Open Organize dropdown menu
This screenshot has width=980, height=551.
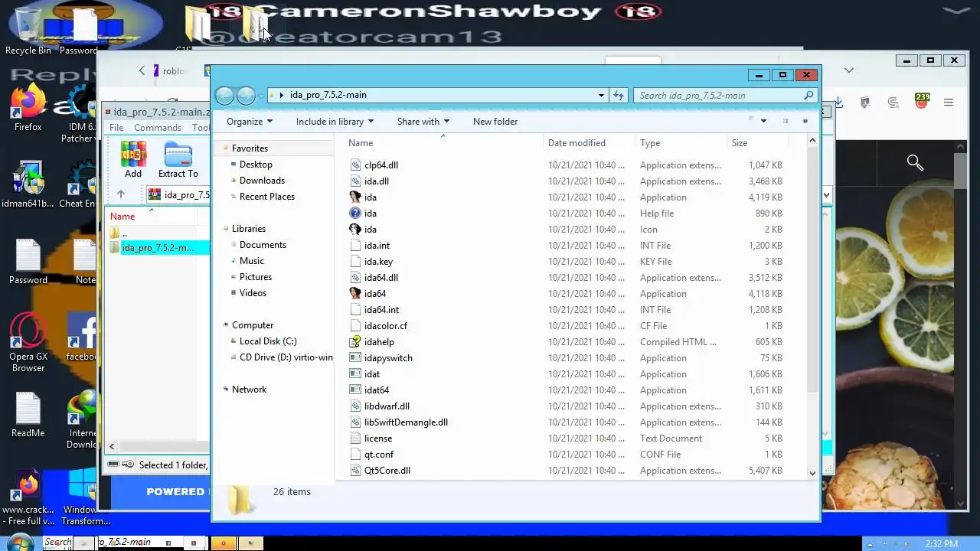pos(250,122)
